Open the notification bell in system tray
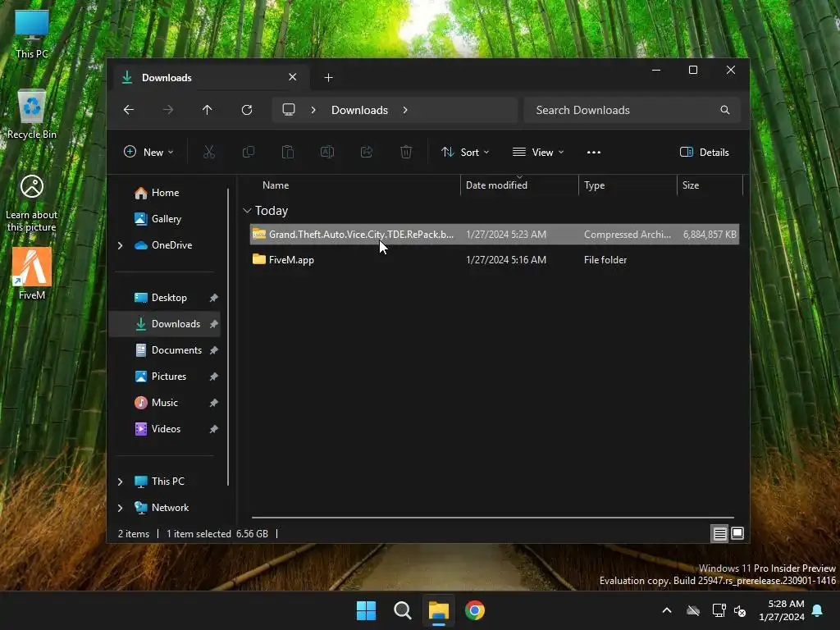This screenshot has width=840, height=630. point(818,610)
